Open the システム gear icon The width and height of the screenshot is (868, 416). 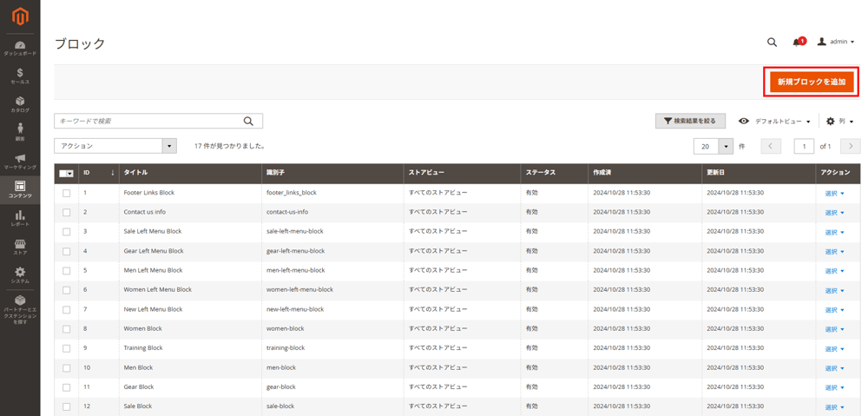(x=20, y=272)
